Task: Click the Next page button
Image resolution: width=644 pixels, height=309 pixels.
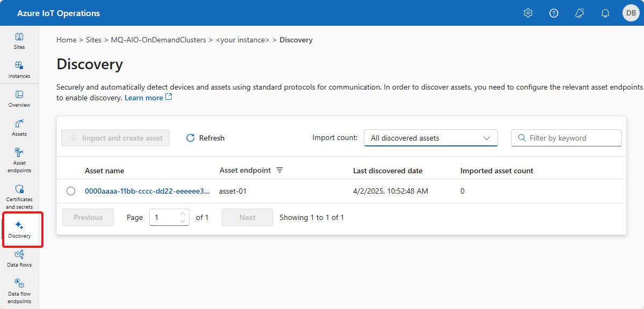Action: click(247, 217)
